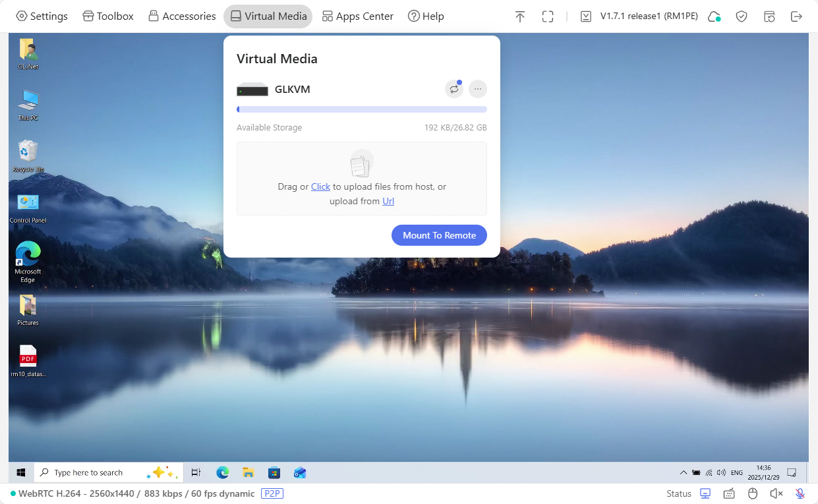Screen dimensions: 818x504
Task: Click the fullscreen view icon
Action: tap(548, 16)
